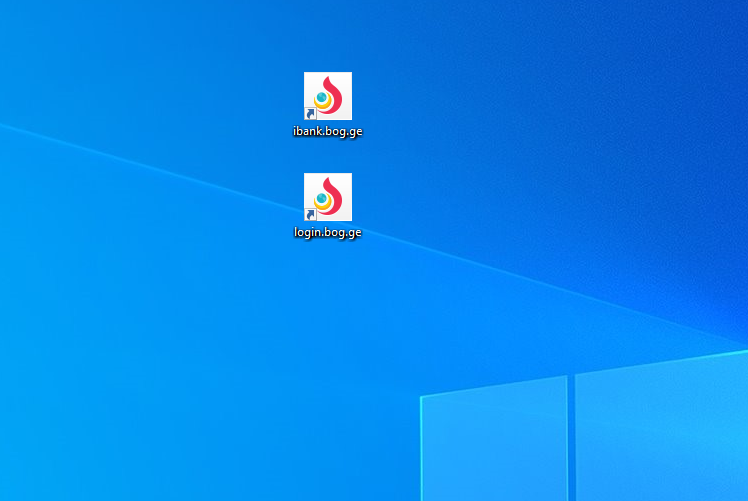Select the ibank.bog.ge shortcut icon

[x=328, y=96]
